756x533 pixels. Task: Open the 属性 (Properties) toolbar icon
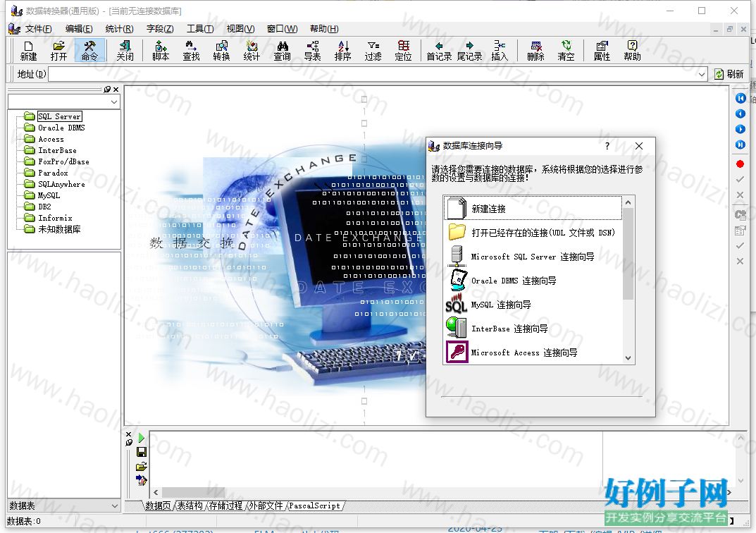602,51
